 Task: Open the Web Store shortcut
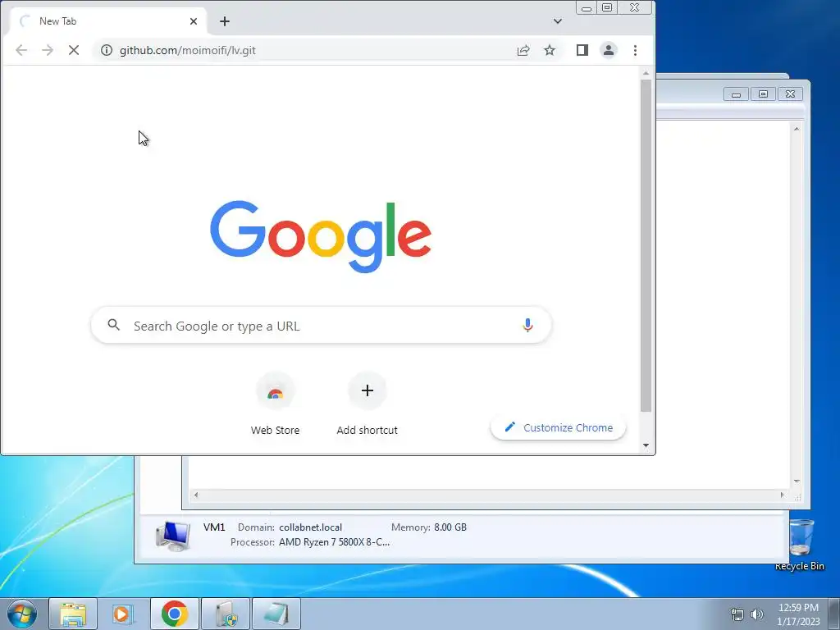coord(275,404)
